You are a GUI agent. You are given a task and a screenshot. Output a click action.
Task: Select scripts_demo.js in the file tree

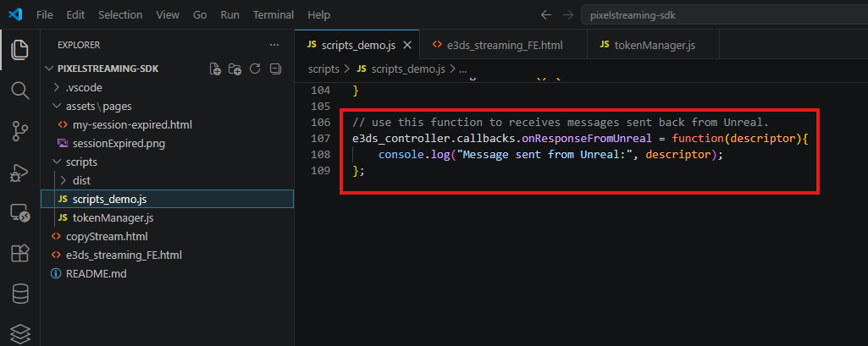167,199
